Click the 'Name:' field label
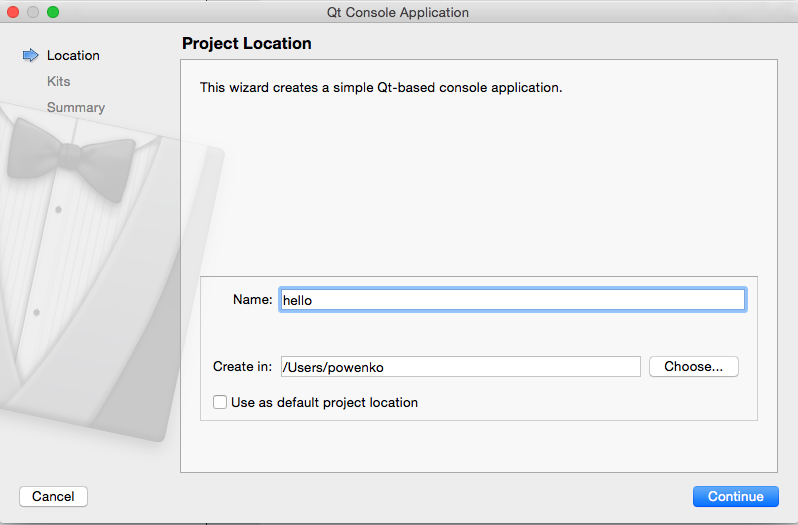 tap(252, 299)
